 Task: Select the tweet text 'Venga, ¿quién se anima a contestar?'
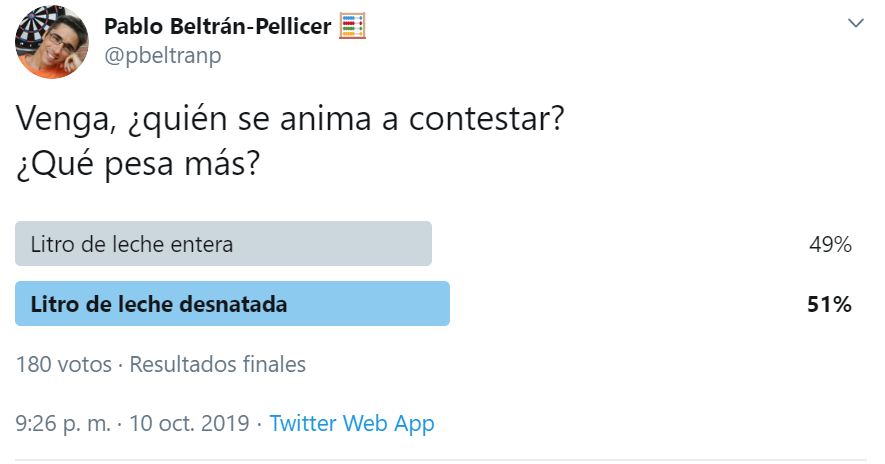point(290,119)
